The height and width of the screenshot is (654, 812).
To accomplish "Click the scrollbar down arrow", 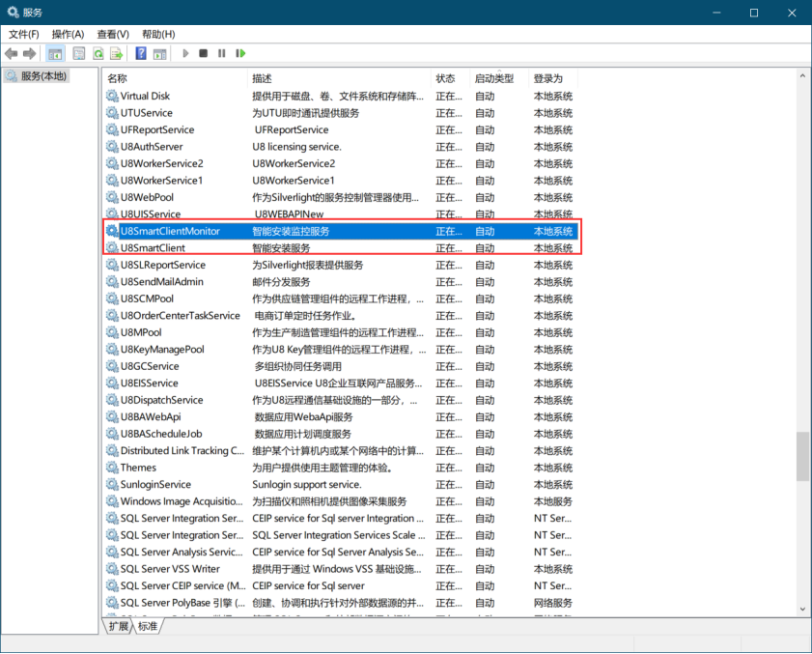I will point(802,610).
